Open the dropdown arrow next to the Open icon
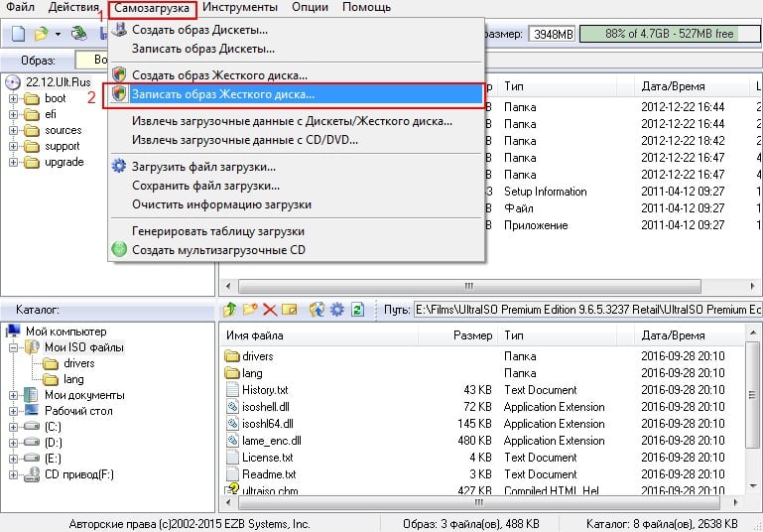This screenshot has width=763, height=532. (58, 34)
